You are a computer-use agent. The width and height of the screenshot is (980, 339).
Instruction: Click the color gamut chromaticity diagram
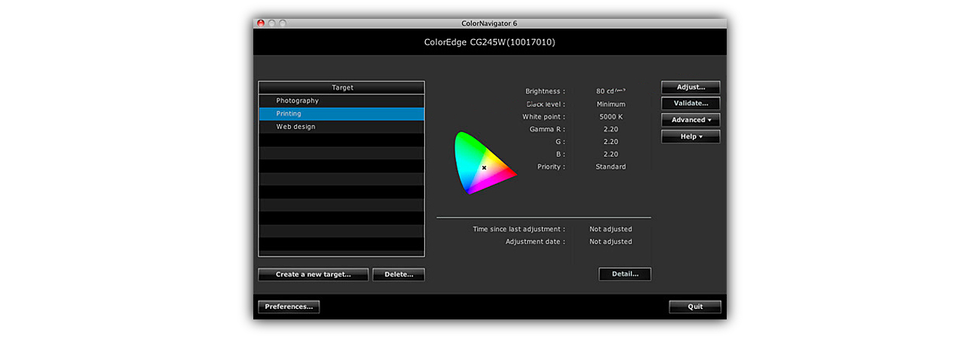point(484,163)
